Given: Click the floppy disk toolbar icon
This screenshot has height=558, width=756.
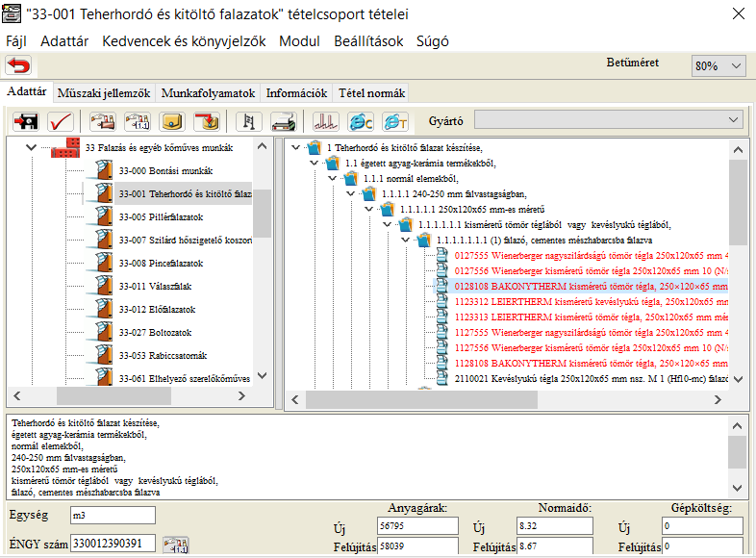Looking at the screenshot, I should click(x=26, y=121).
